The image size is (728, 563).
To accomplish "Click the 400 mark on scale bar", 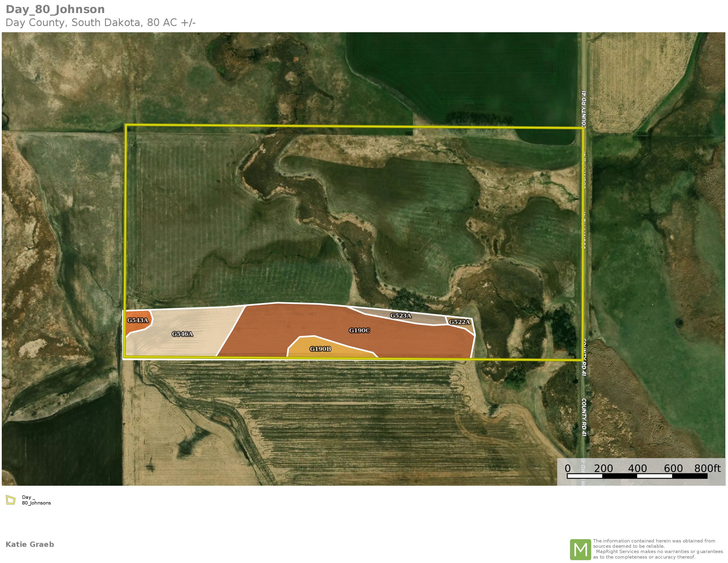I will 637,468.
